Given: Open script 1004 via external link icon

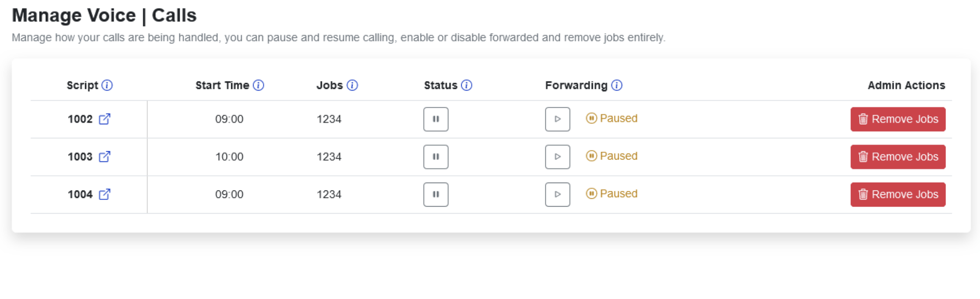Looking at the screenshot, I should 105,194.
